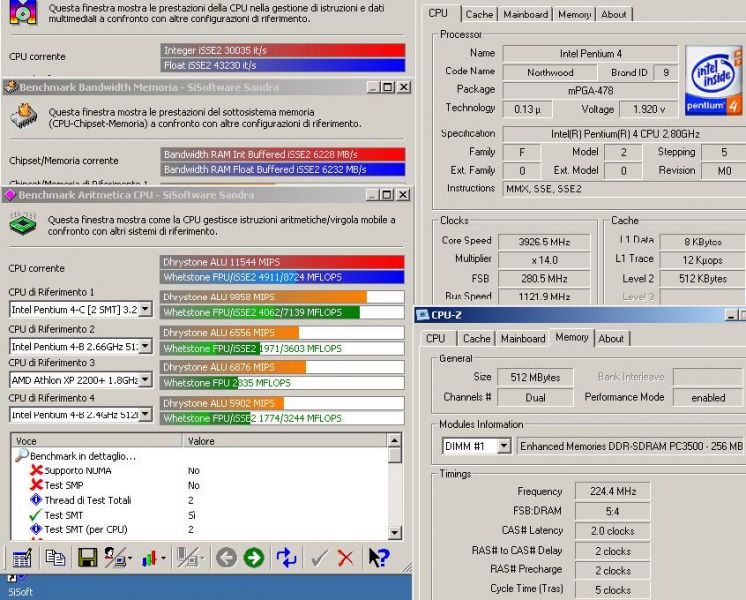Click the Benchmark Aritmetica CPU title diamond icon
Image resolution: width=746 pixels, height=600 pixels.
(10, 195)
